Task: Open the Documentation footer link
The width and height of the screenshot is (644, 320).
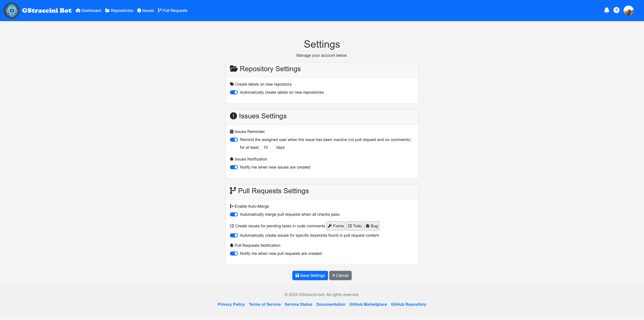Action: [x=331, y=304]
